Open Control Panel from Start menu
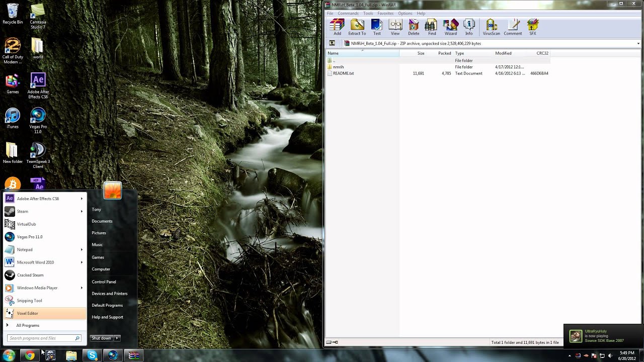 click(104, 282)
